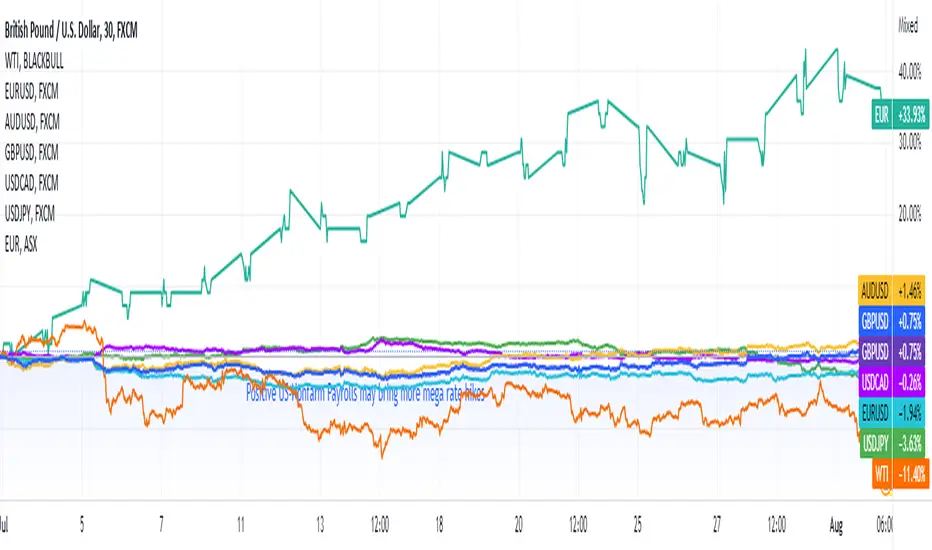Click the EURUSD -1.94% label
This screenshot has width=932, height=550.
pos(892,413)
